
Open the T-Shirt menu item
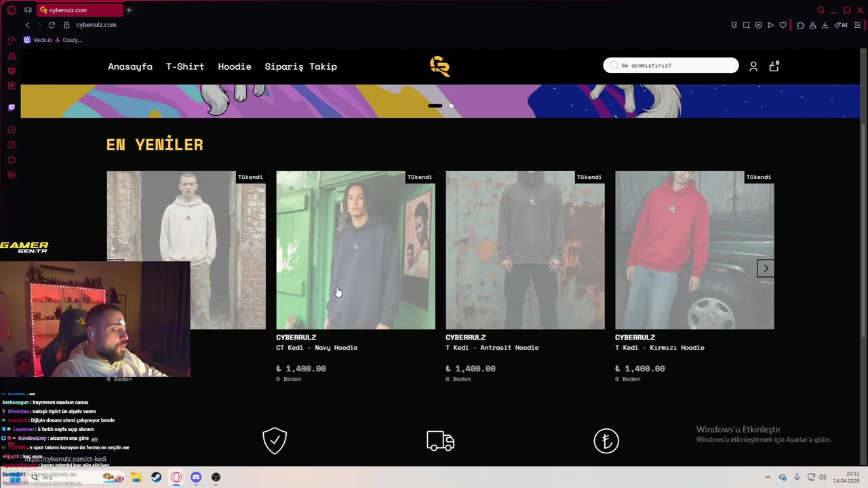[185, 66]
